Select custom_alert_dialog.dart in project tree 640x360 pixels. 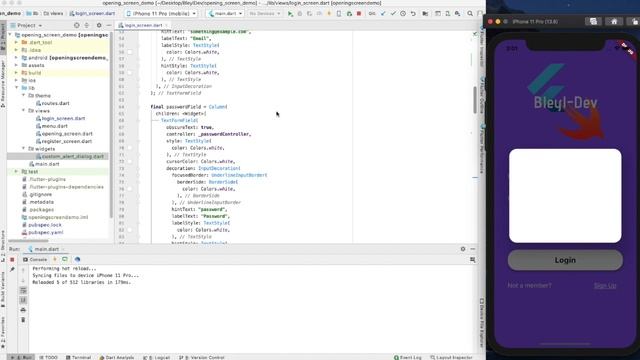click(x=70, y=156)
